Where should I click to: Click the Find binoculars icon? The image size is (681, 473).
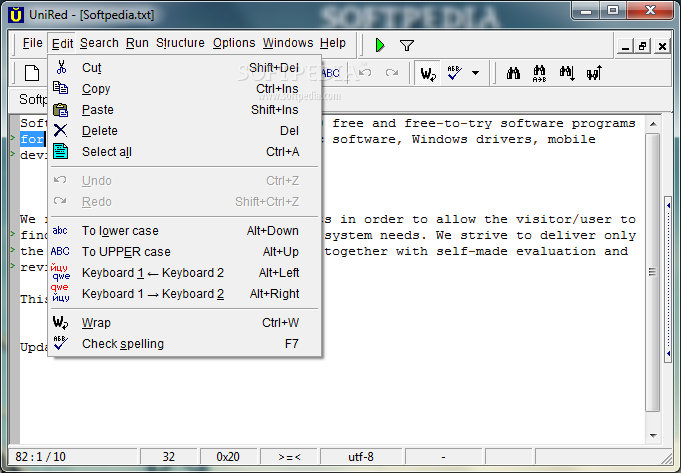pyautogui.click(x=513, y=73)
